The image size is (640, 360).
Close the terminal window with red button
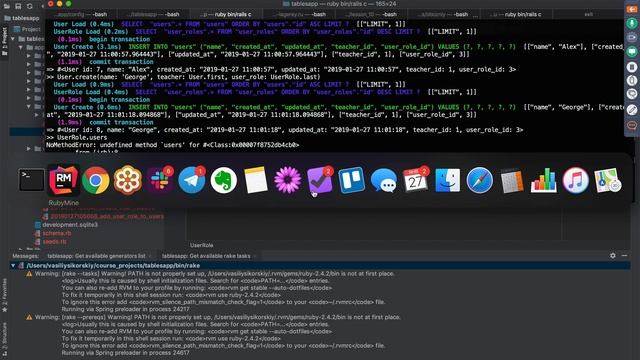(51, 4)
